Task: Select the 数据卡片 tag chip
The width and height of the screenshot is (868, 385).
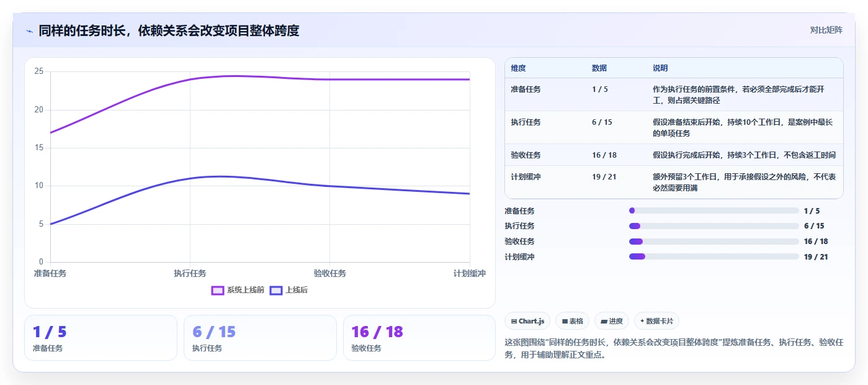Action: pos(656,321)
